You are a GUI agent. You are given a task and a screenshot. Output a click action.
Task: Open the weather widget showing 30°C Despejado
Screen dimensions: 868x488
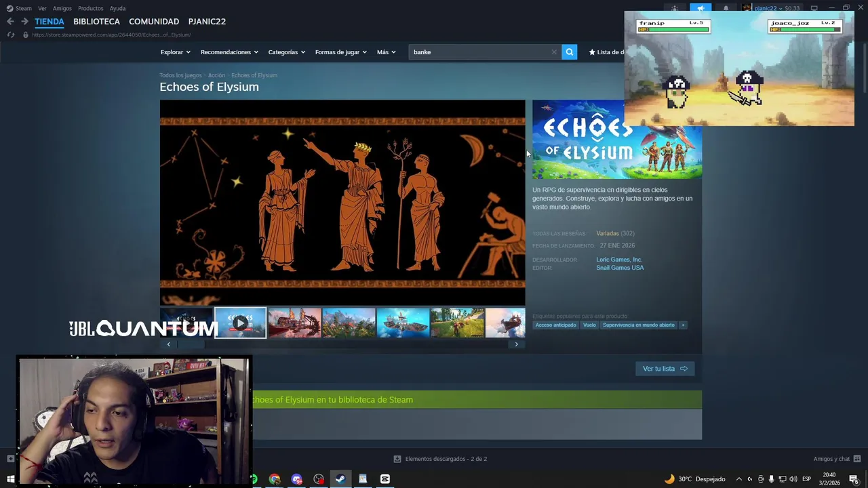pos(694,479)
